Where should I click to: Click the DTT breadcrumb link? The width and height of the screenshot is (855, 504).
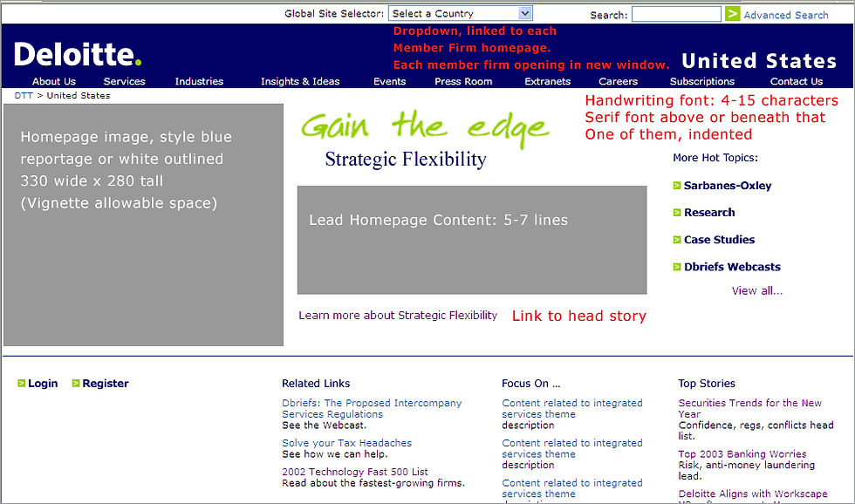24,95
